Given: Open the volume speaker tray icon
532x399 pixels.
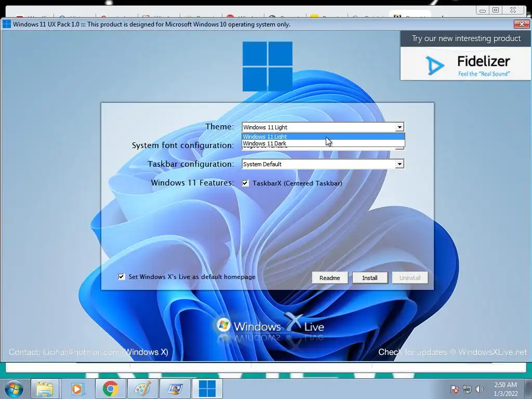Looking at the screenshot, I should (480, 389).
